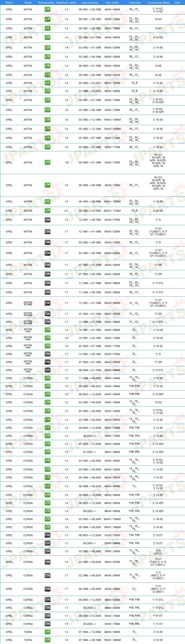Select the '92kW / 125KM' power cell

[112, 202]
